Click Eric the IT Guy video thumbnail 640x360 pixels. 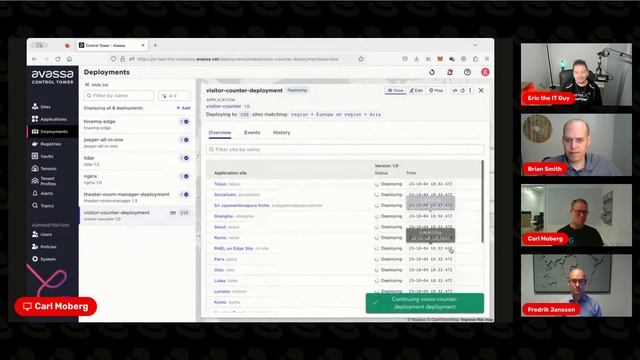(x=576, y=74)
